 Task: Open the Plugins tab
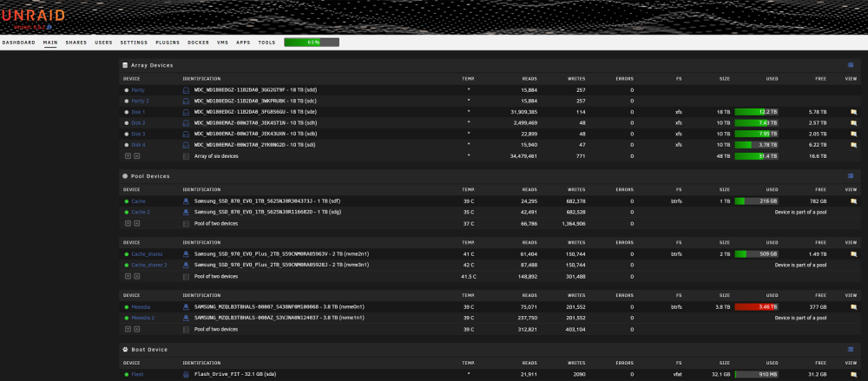click(168, 43)
